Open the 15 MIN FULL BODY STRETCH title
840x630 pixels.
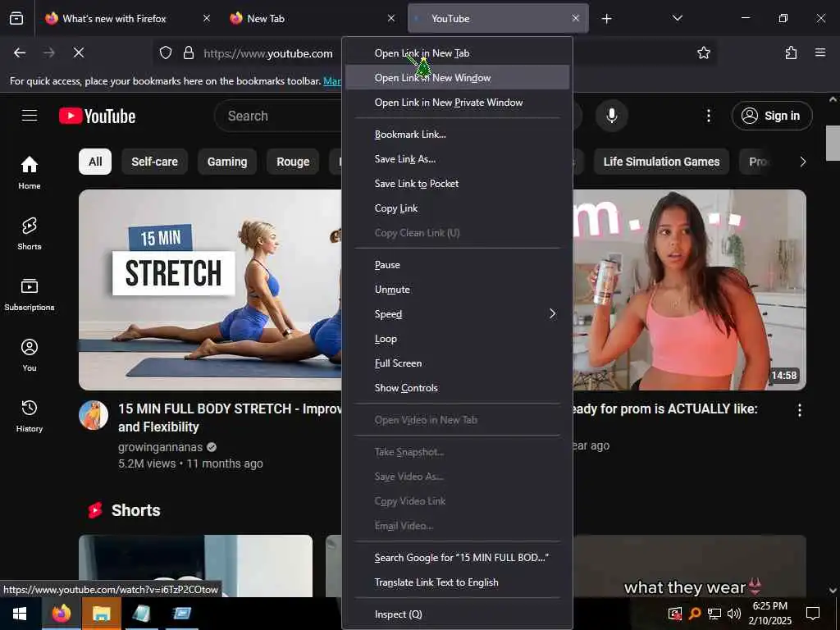(230, 418)
